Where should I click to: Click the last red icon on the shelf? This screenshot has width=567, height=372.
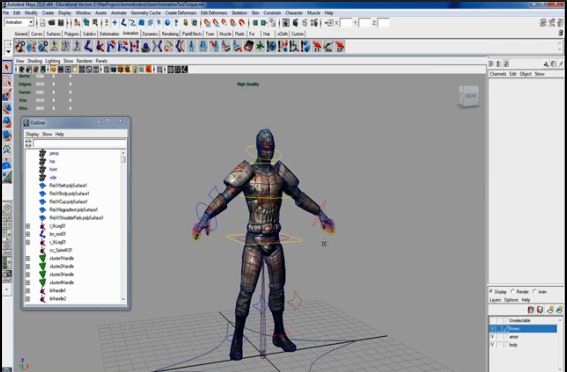coord(340,46)
